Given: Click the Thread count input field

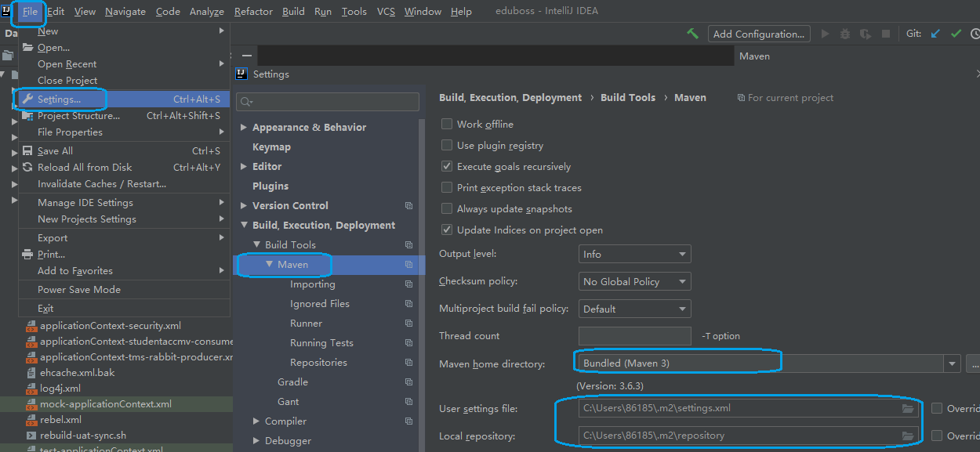Looking at the screenshot, I should (634, 336).
